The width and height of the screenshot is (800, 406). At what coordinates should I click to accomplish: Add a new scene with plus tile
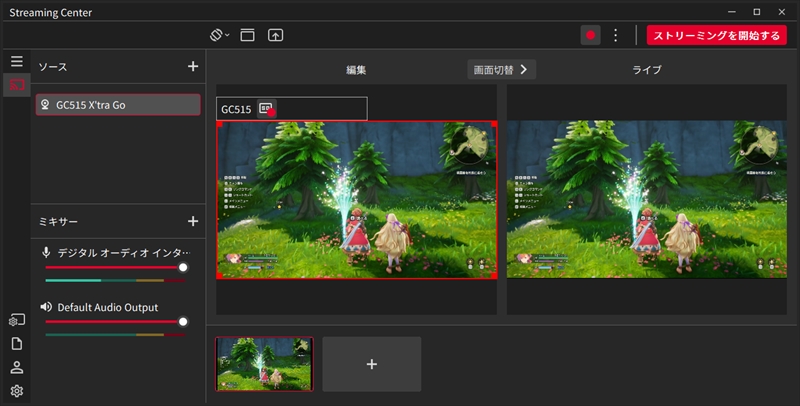coord(372,364)
